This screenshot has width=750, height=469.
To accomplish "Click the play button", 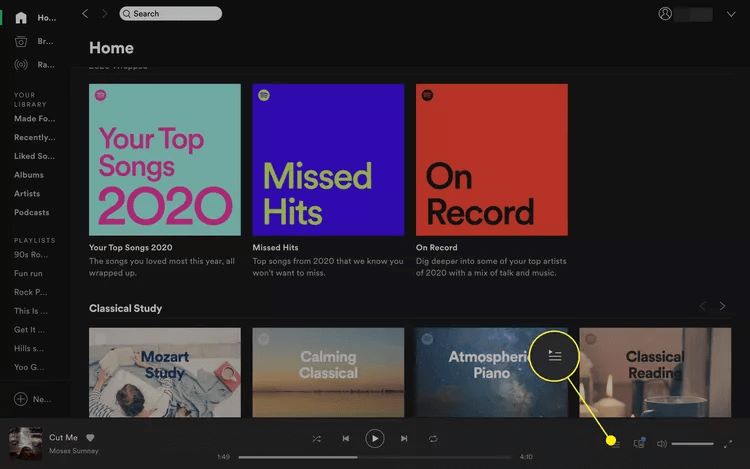I will pyautogui.click(x=375, y=438).
